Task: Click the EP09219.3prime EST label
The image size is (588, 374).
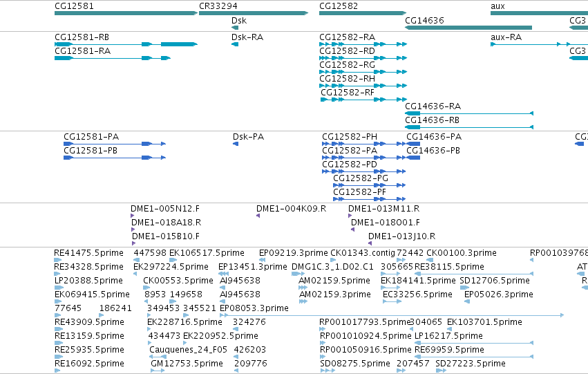Action: pyautogui.click(x=293, y=253)
